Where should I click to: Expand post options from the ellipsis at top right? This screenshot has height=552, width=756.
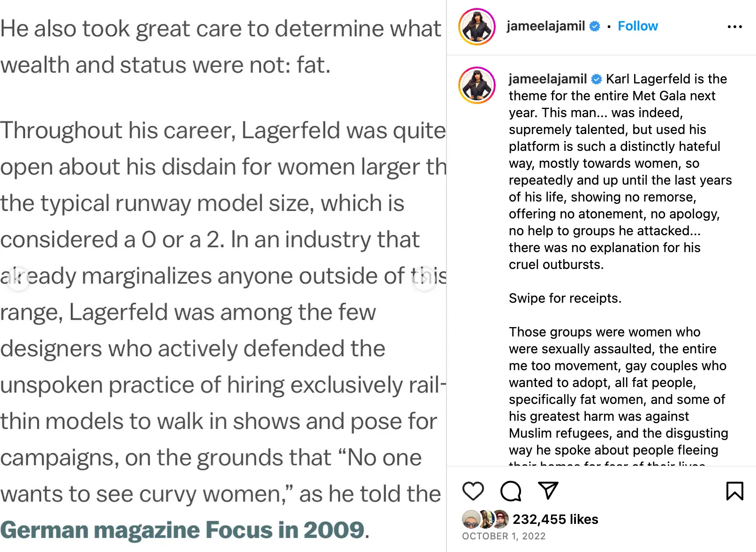(x=735, y=27)
